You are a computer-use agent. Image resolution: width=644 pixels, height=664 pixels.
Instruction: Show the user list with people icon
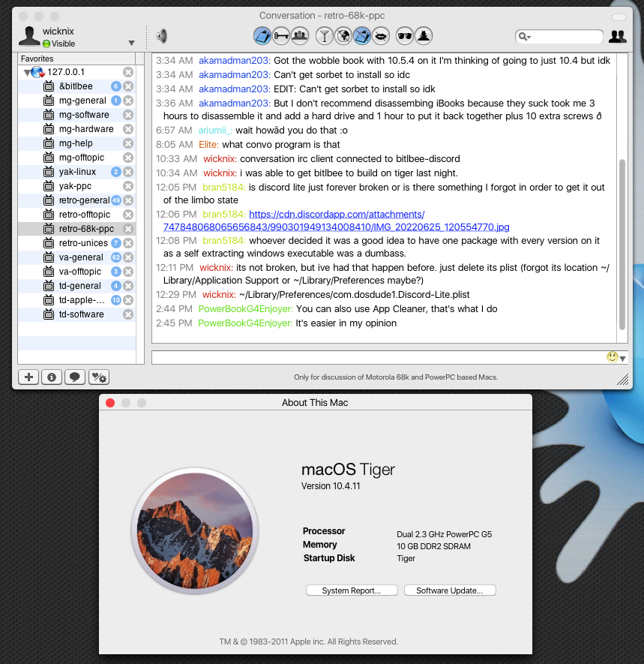point(617,37)
